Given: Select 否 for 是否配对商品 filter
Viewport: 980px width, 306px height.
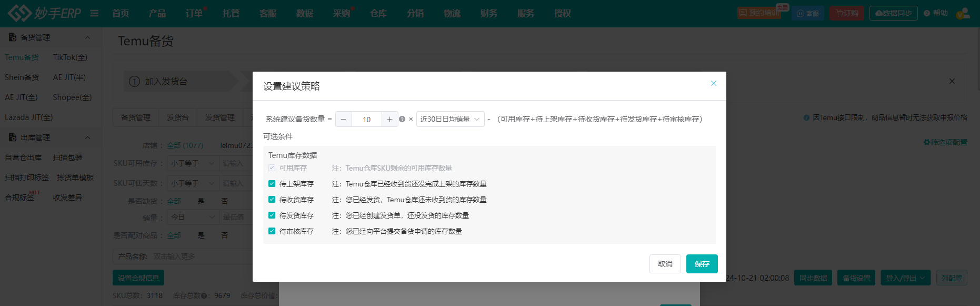Looking at the screenshot, I should click(x=225, y=235).
